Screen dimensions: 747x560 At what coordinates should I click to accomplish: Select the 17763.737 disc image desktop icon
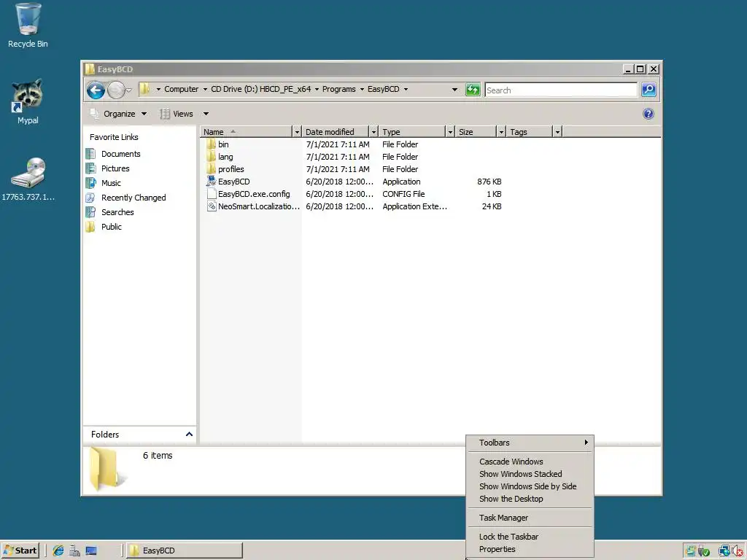click(x=28, y=172)
